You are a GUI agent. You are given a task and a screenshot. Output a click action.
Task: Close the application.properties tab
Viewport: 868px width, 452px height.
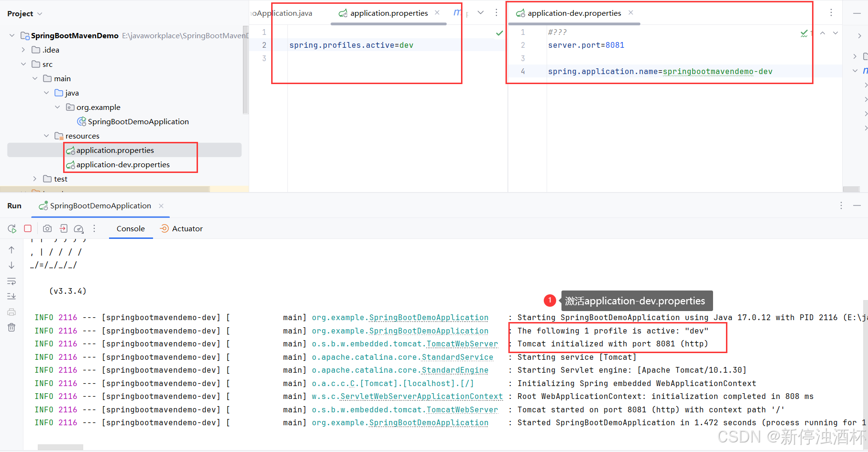coord(437,13)
